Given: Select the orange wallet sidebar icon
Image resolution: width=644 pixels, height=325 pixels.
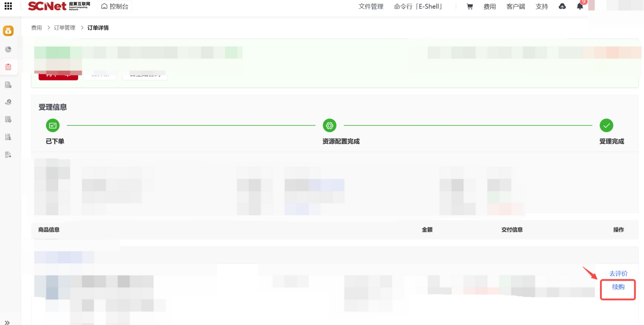Looking at the screenshot, I should pos(8,31).
